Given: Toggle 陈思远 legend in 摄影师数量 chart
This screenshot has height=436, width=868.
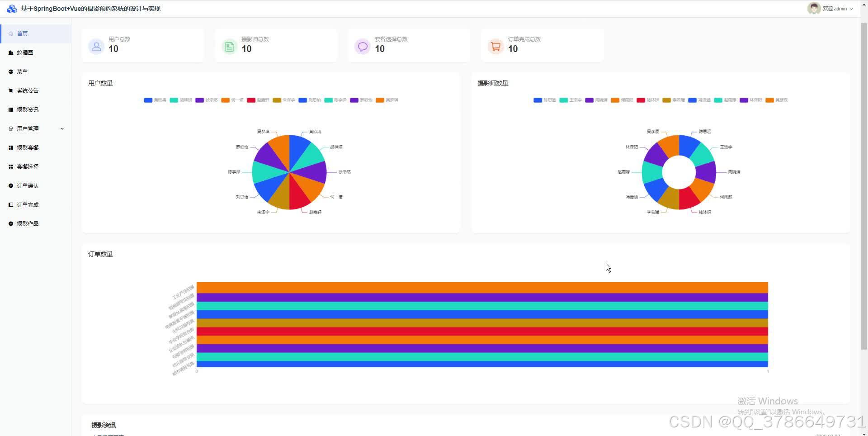Looking at the screenshot, I should point(545,100).
